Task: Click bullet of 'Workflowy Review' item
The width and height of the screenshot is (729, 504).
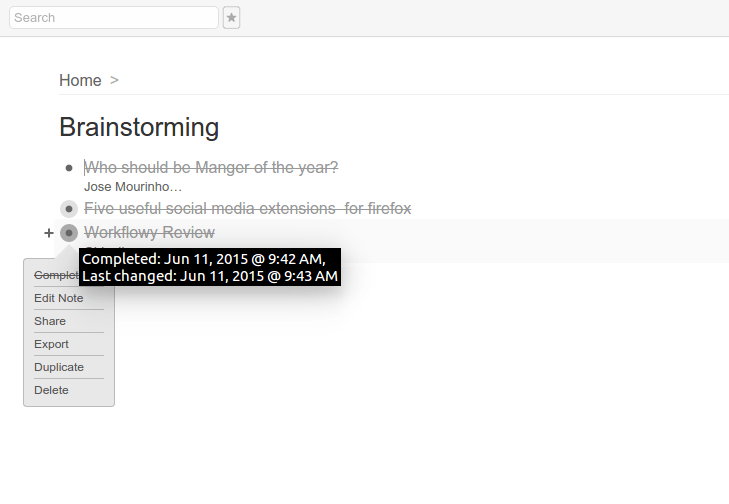Action: click(69, 232)
